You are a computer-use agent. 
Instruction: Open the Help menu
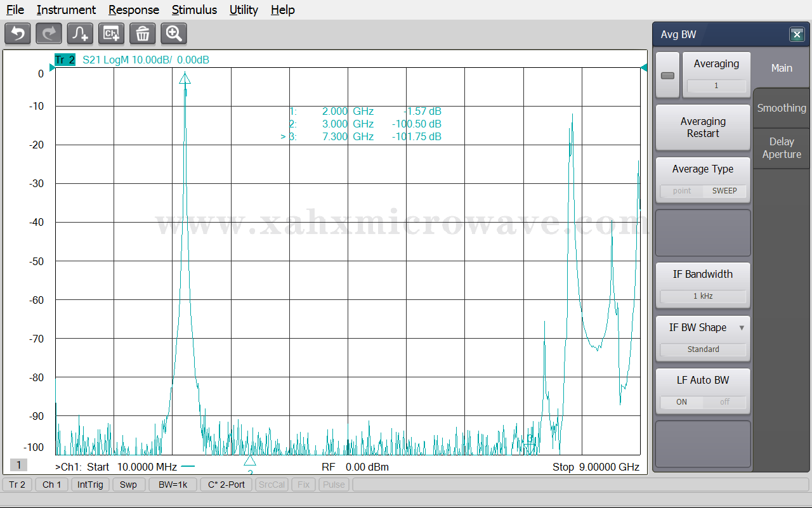pyautogui.click(x=282, y=10)
